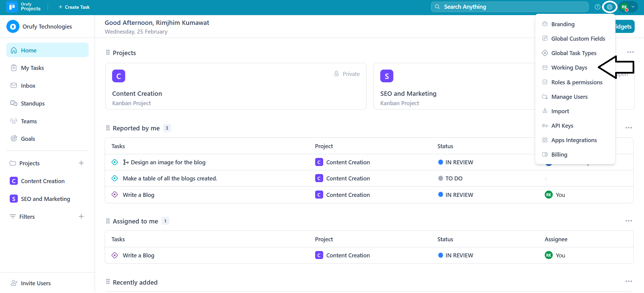
Task: Open the Design an image for the blog task
Action: click(x=168, y=162)
